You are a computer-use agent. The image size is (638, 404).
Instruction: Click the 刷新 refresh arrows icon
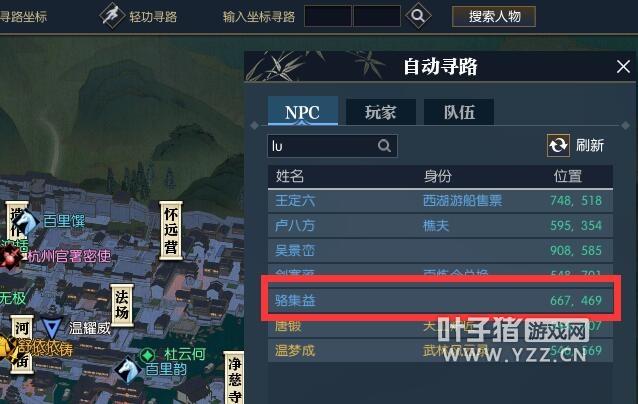coord(558,145)
